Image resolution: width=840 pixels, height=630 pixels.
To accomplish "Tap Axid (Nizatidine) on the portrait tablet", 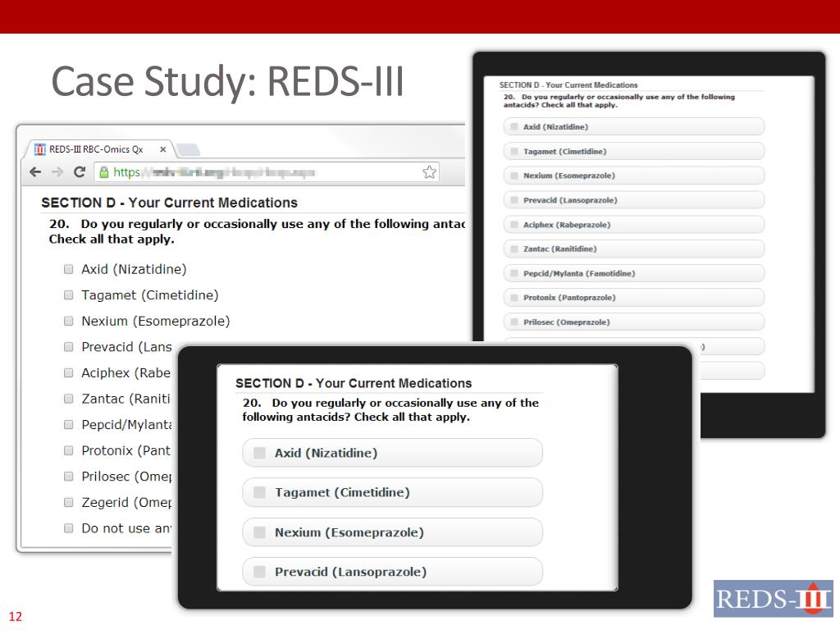I will tap(634, 127).
